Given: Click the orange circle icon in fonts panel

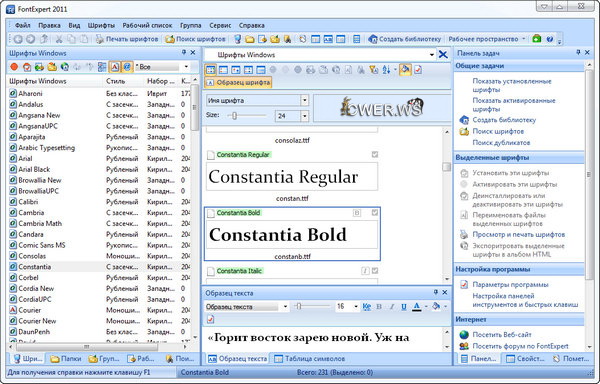Looking at the screenshot, I should coord(15,67).
